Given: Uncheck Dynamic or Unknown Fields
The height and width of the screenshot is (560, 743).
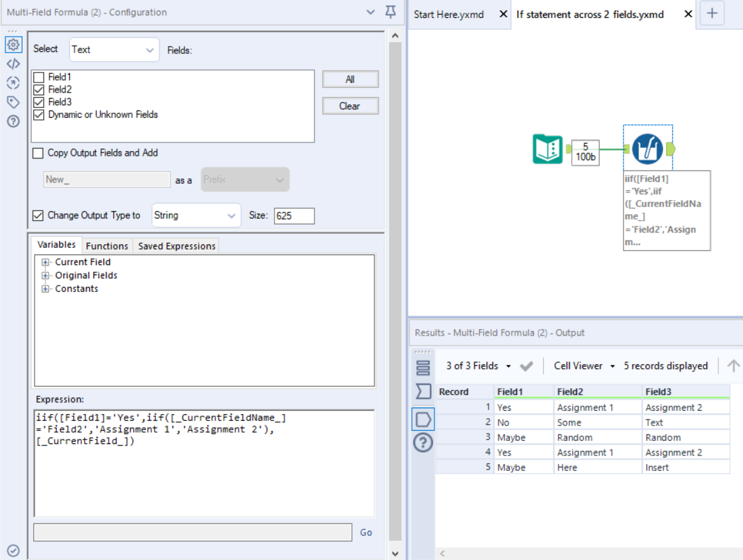Looking at the screenshot, I should click(39, 115).
